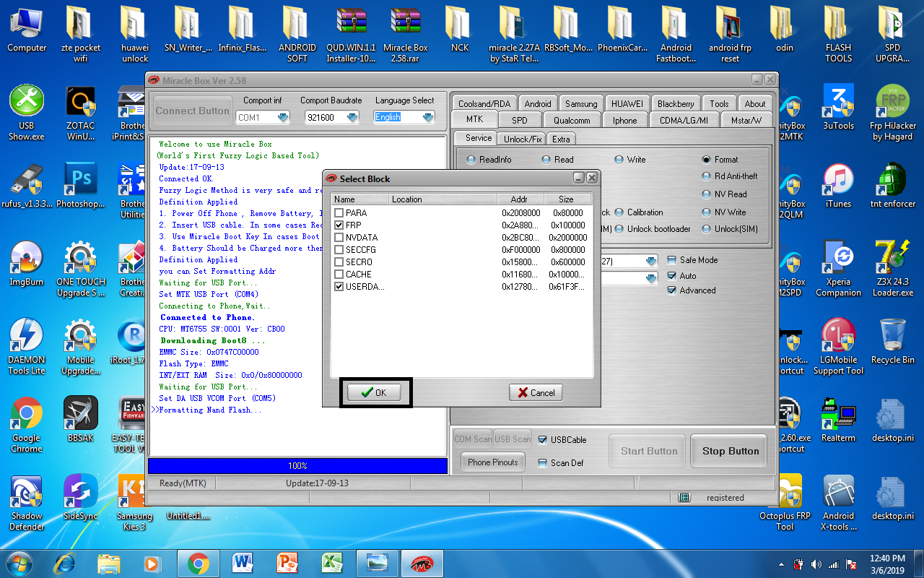Open the Computer desktop icon
This screenshot has width=924, height=578.
[27, 30]
